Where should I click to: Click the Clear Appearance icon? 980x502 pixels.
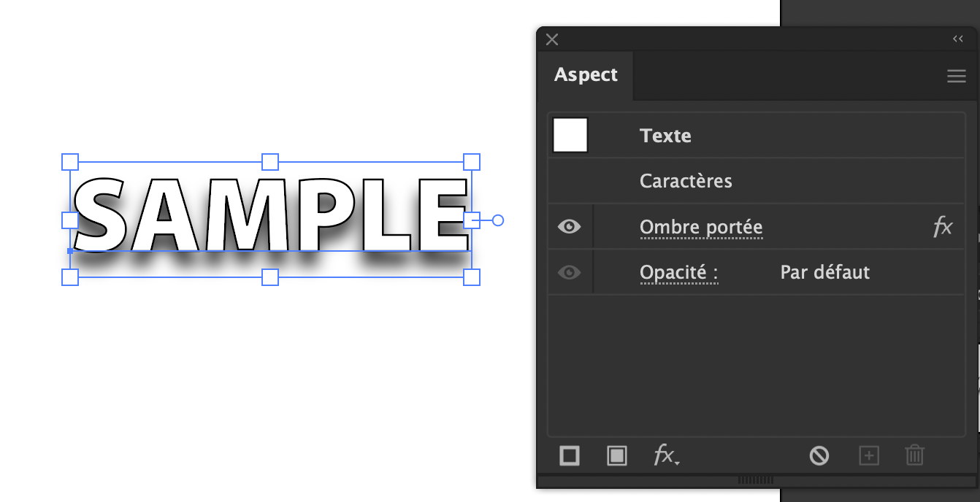[819, 455]
